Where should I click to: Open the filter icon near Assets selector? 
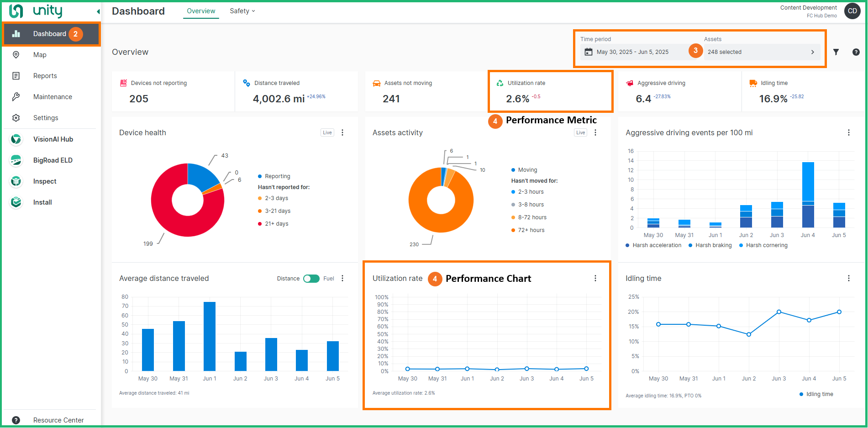click(x=836, y=52)
